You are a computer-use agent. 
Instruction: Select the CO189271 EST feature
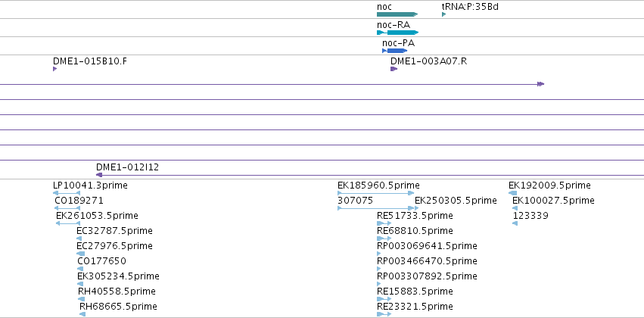(67, 208)
